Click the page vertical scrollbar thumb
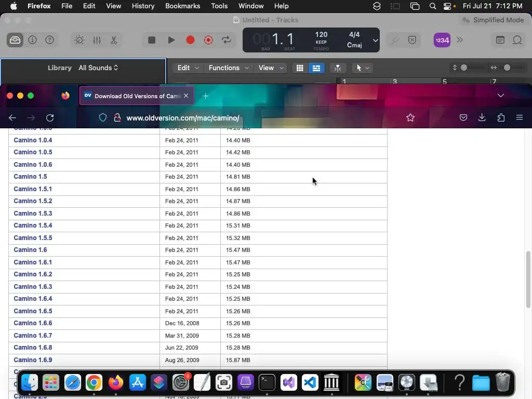Screen dimensions: 532x399 tap(528, 280)
